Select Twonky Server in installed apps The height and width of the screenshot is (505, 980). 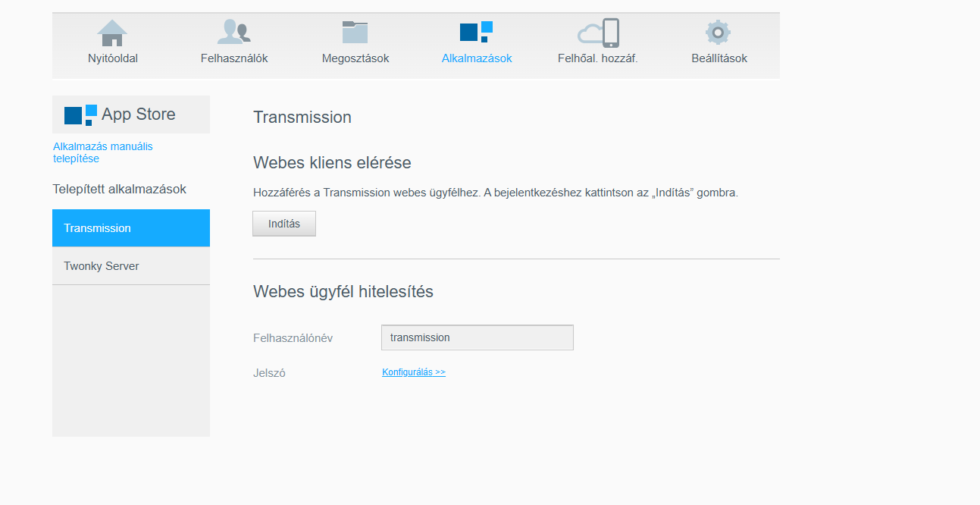tap(131, 266)
